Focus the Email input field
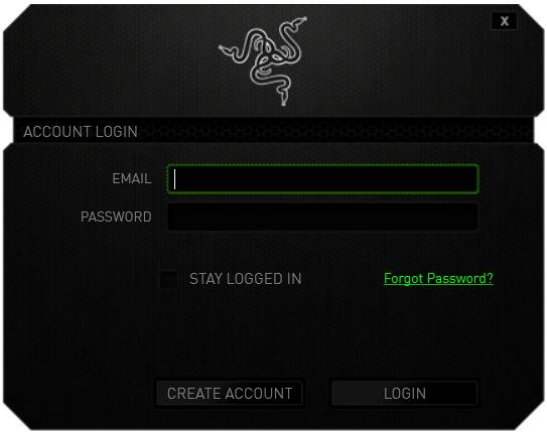Screen dimensions: 547x432 click(x=322, y=179)
